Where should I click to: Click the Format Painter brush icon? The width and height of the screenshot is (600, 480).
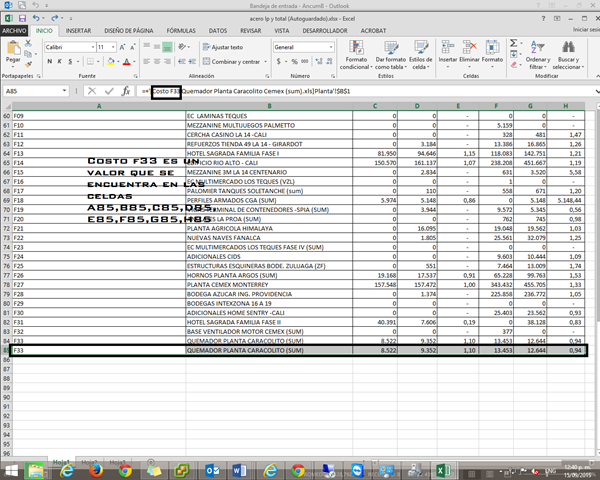point(28,64)
